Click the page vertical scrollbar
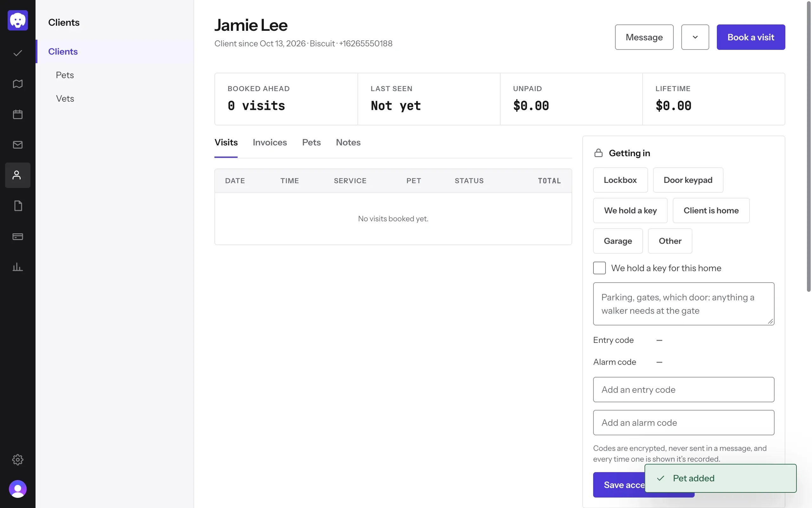Image resolution: width=812 pixels, height=508 pixels. point(809,146)
